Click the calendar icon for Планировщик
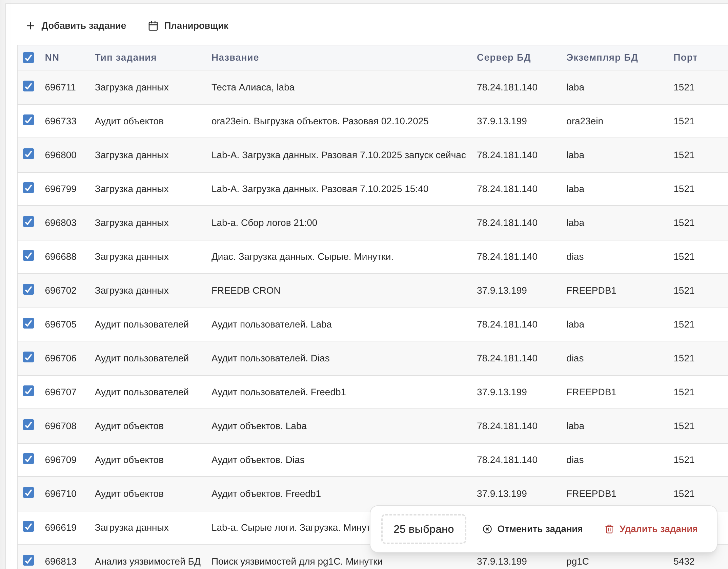 [153, 26]
